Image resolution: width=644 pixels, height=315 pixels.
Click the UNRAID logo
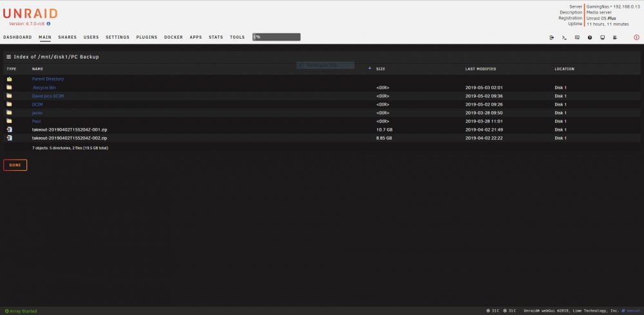click(x=30, y=14)
